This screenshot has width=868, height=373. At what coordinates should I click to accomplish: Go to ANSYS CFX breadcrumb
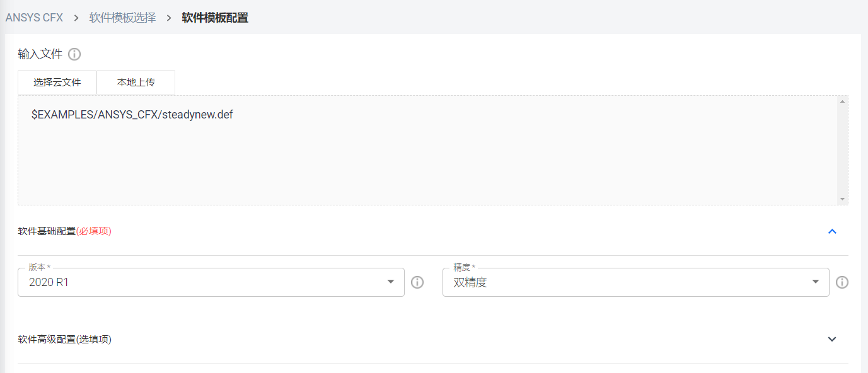click(x=35, y=18)
